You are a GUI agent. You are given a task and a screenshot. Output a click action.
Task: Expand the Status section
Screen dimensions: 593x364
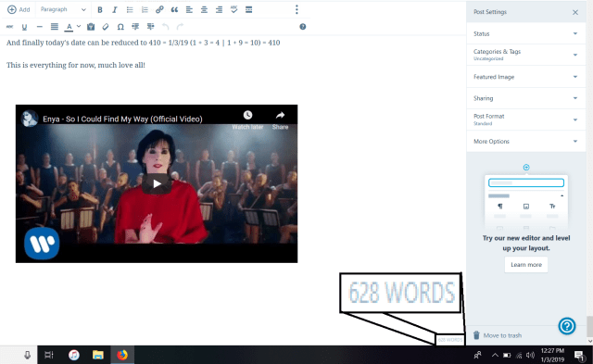tap(525, 33)
